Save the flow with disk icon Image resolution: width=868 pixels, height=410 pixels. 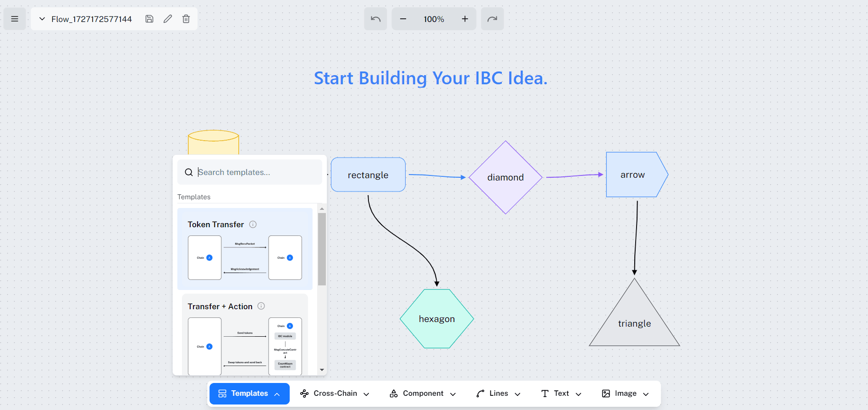coord(149,19)
